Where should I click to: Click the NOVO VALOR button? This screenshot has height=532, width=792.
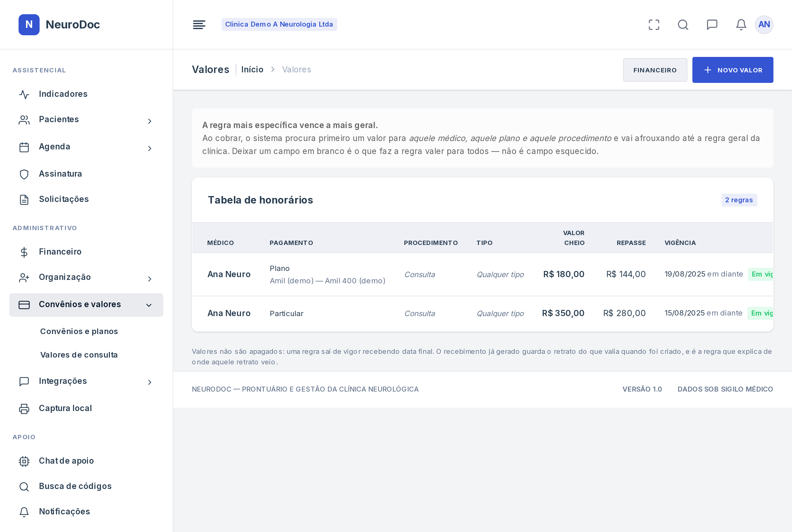(733, 70)
